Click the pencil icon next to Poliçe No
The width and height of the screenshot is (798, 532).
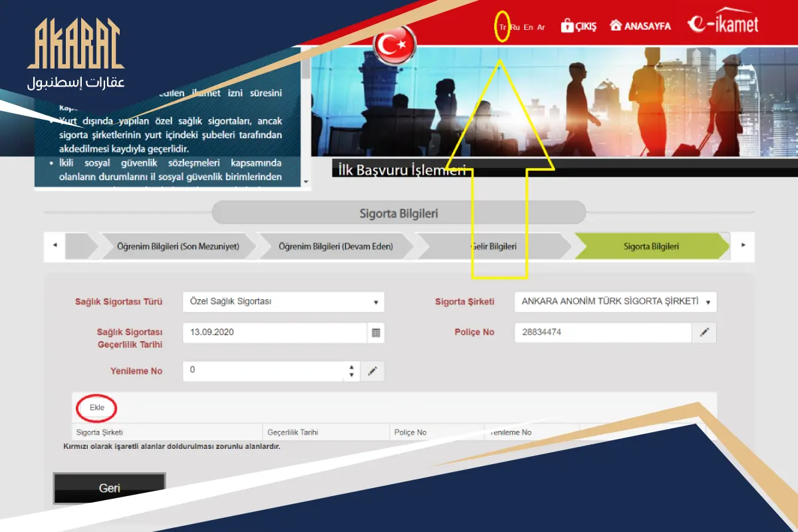click(x=704, y=332)
